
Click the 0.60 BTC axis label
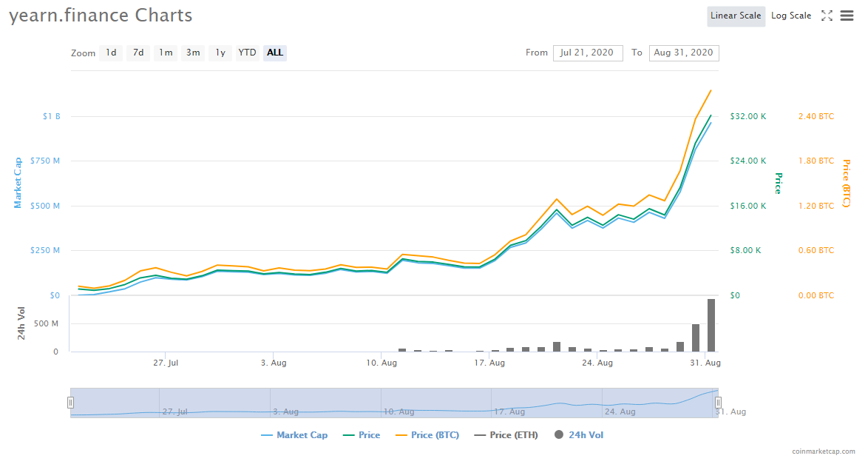(816, 250)
